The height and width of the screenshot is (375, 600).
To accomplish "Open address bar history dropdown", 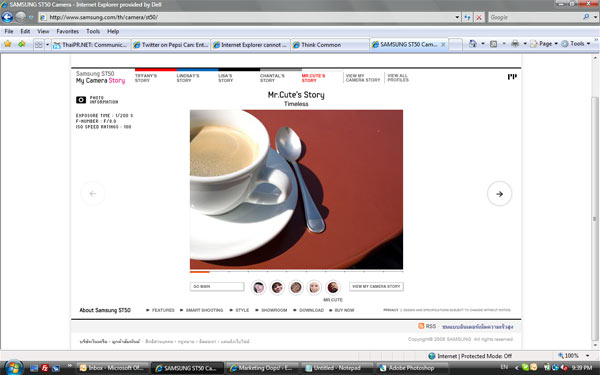I will (457, 17).
